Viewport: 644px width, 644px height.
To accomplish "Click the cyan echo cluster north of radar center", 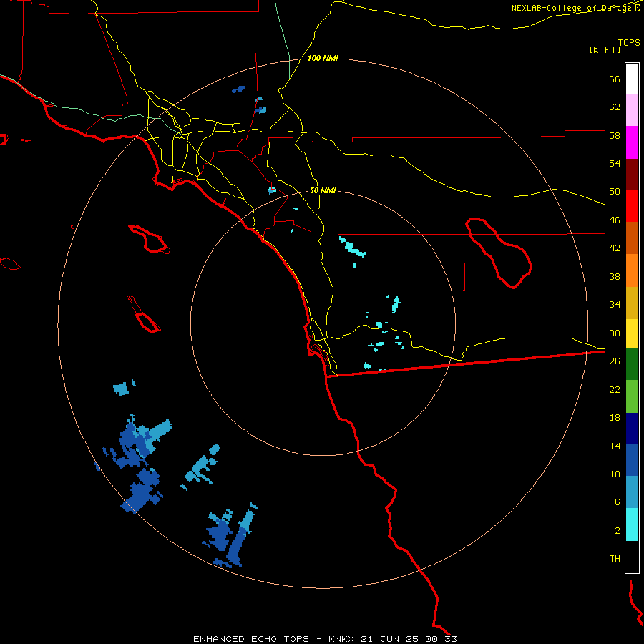I will [352, 246].
